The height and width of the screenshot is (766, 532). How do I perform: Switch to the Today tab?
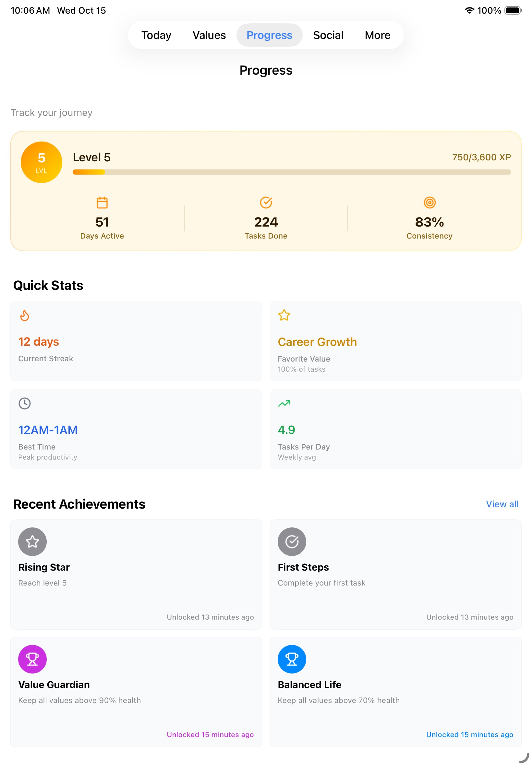point(156,35)
